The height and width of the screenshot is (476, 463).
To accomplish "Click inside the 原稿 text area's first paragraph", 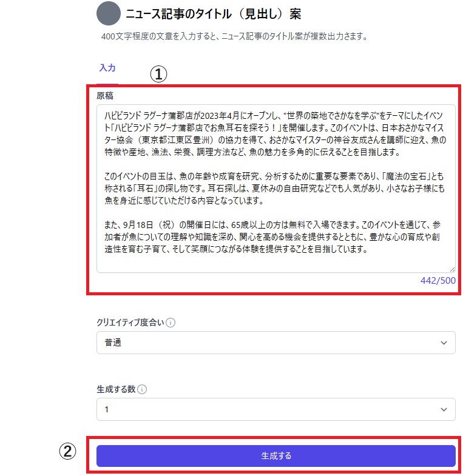I will pyautogui.click(x=275, y=133).
